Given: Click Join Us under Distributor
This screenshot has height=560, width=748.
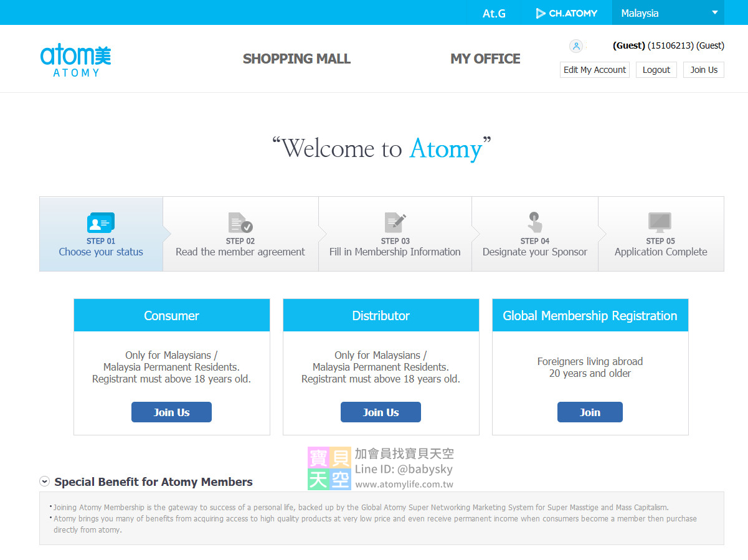Looking at the screenshot, I should click(x=381, y=412).
